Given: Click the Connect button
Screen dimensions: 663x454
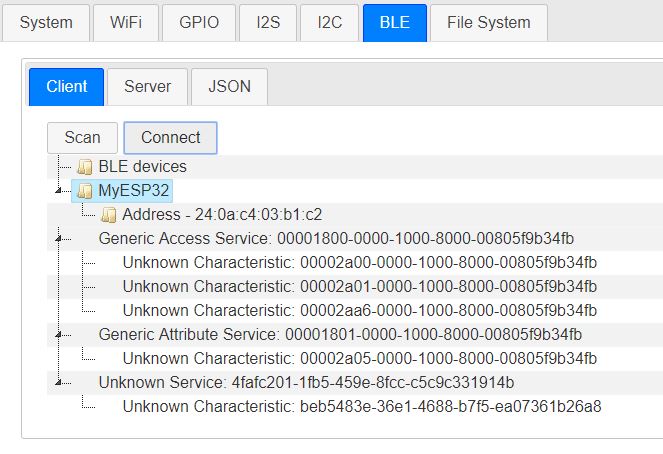Looking at the screenshot, I should click(x=170, y=138).
